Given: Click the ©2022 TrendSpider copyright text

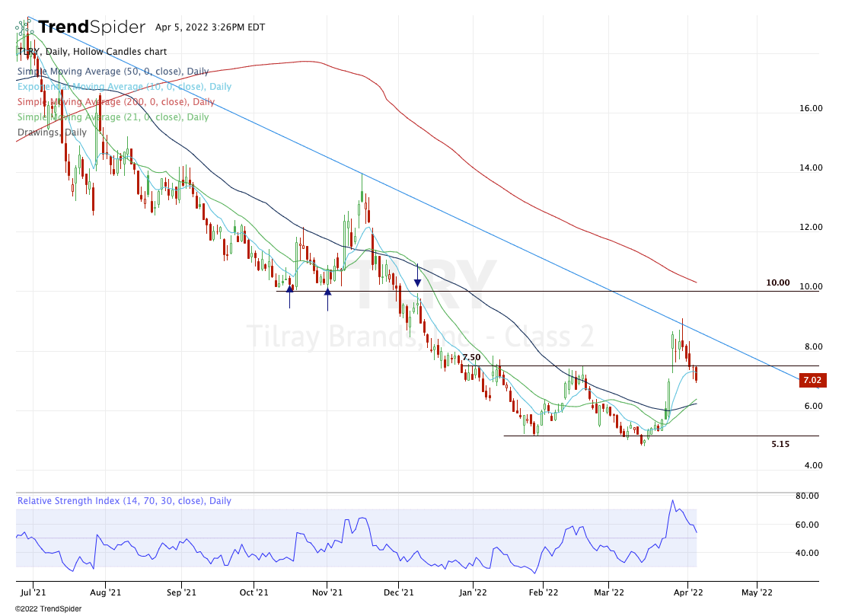Looking at the screenshot, I should point(48,608).
